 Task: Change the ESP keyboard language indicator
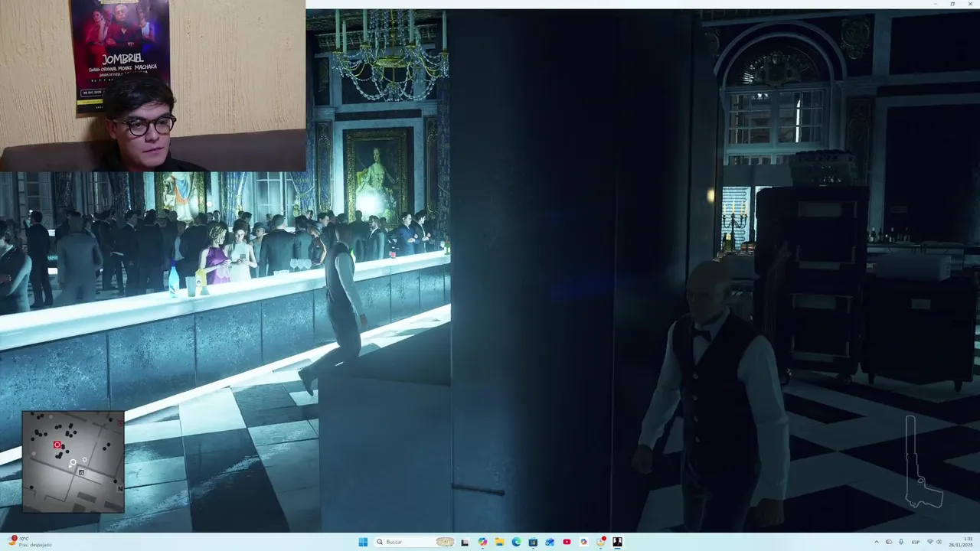coord(916,542)
